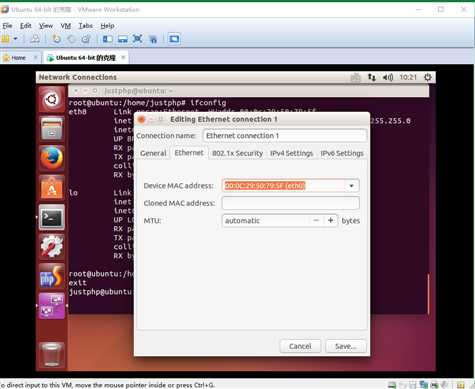Click the Terminal icon in the launcher

(x=52, y=217)
